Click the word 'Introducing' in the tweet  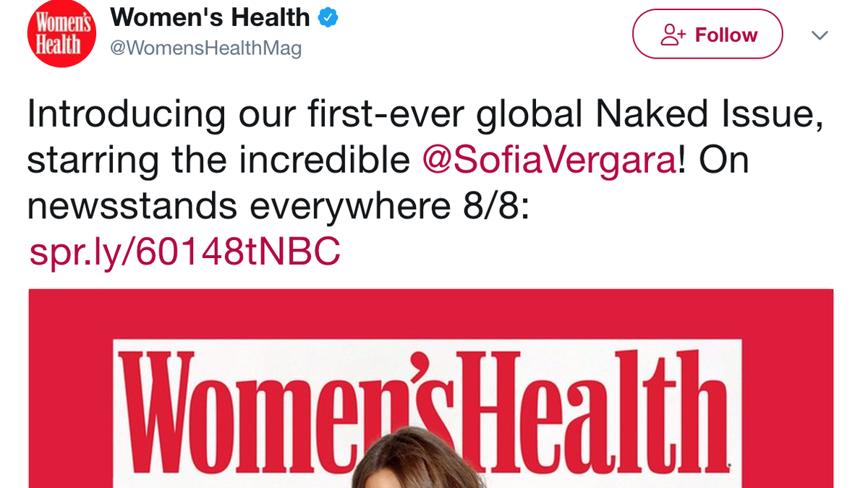[x=127, y=116]
